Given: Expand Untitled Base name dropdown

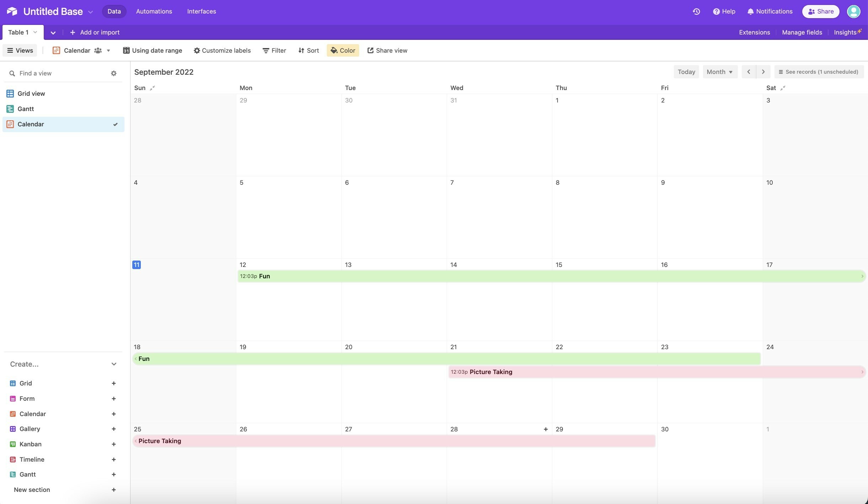Looking at the screenshot, I should [91, 12].
